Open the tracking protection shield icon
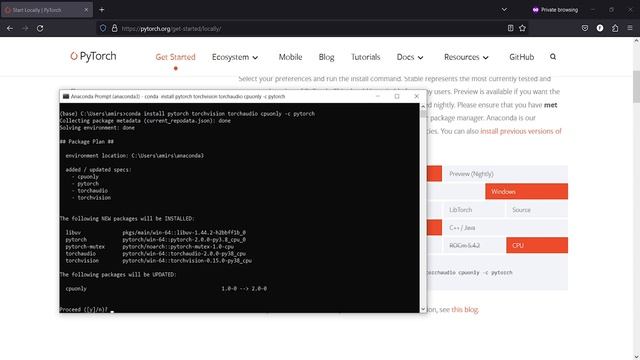The image size is (640, 360). (103, 28)
